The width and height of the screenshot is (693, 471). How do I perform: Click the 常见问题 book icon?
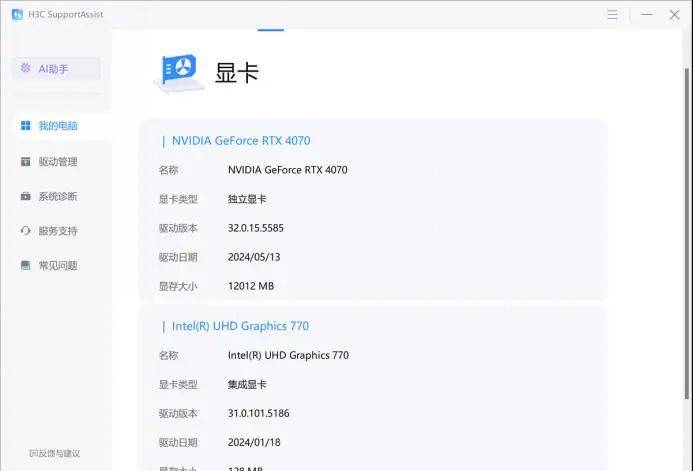pyautogui.click(x=26, y=265)
